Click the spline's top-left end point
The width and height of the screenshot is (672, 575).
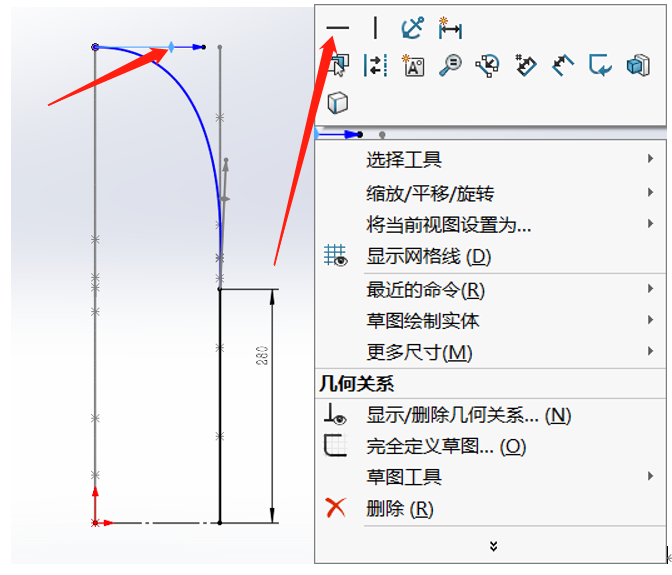pos(95,47)
